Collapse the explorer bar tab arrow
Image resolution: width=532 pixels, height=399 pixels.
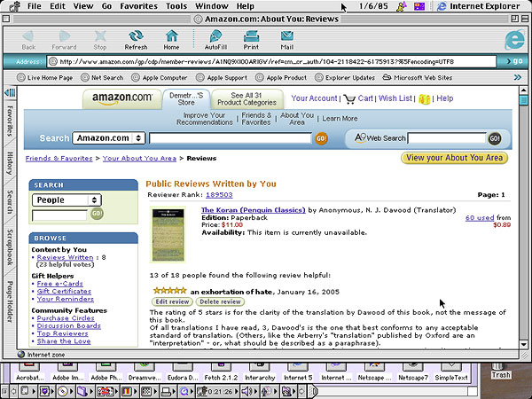[x=10, y=92]
